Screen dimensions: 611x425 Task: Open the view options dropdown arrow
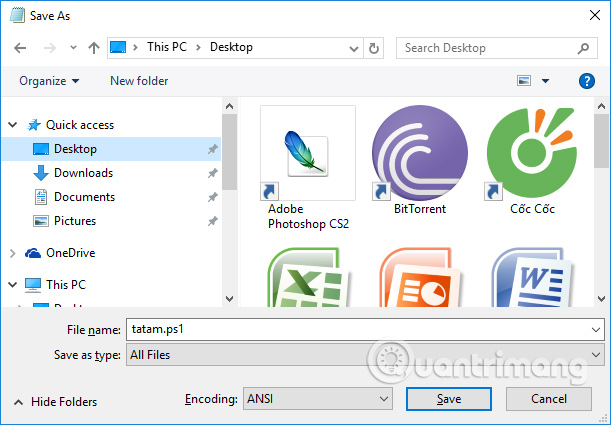[x=546, y=81]
